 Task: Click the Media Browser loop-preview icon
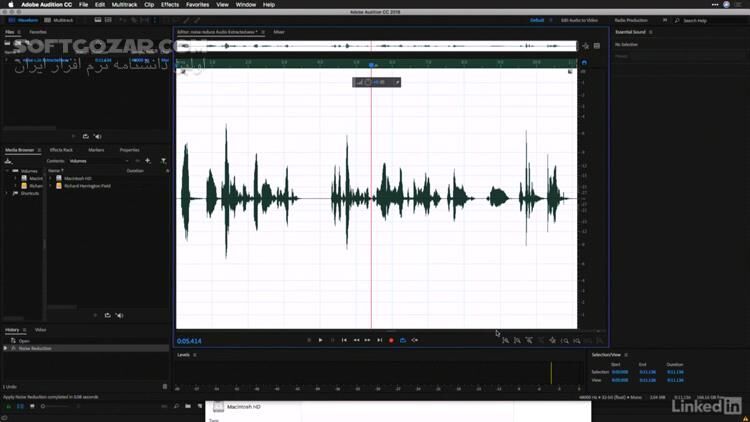coord(108,315)
